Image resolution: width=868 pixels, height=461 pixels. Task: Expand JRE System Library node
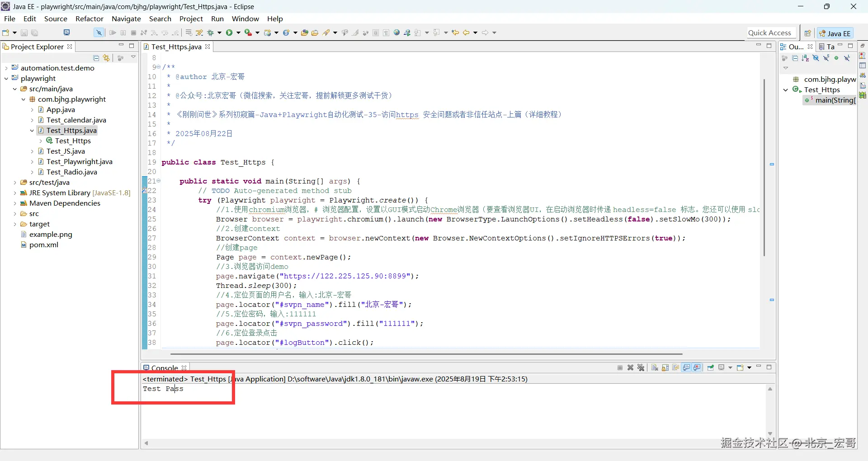[x=15, y=193]
